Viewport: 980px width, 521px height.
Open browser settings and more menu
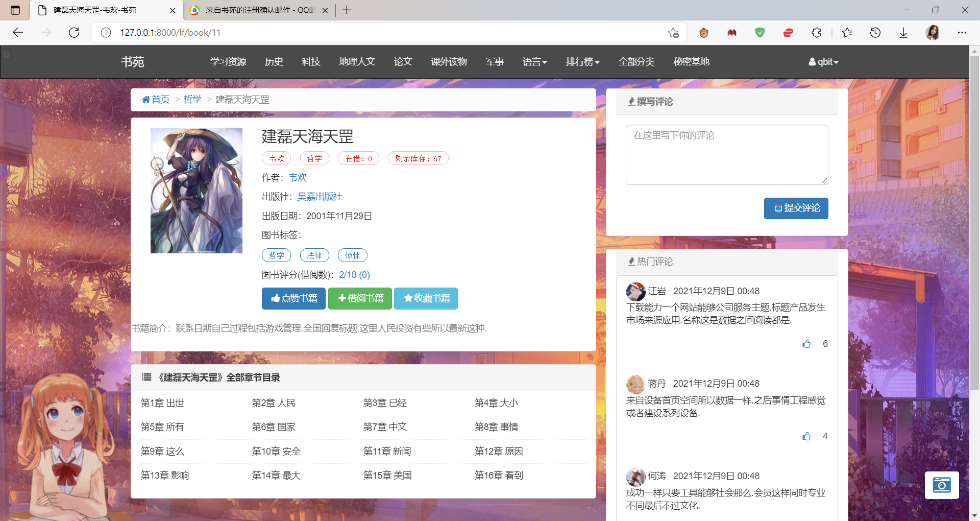click(962, 33)
